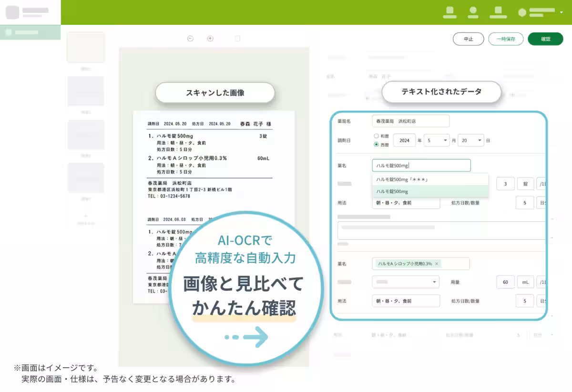Click the 薬局名 field with 春茂薬局 浜松町店
This screenshot has height=392, width=572.
coord(411,121)
